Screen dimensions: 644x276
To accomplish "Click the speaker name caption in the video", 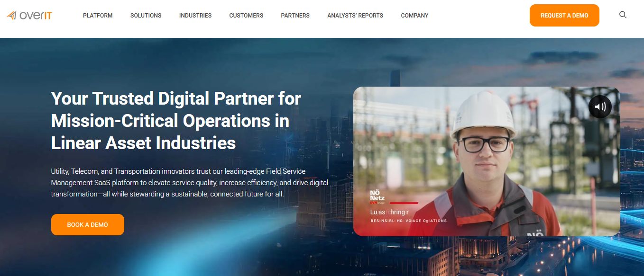I will (x=389, y=212).
